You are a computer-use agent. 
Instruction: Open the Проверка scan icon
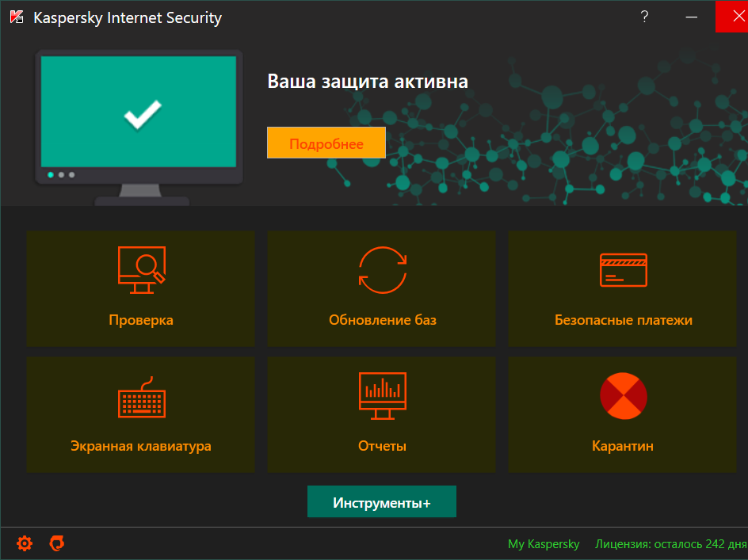point(141,267)
